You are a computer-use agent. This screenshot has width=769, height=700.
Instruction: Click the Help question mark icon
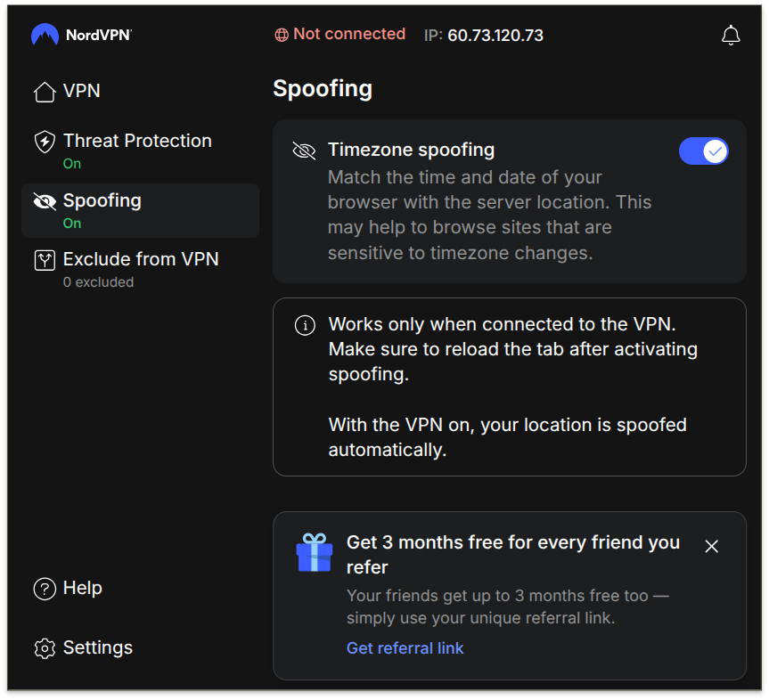click(45, 589)
